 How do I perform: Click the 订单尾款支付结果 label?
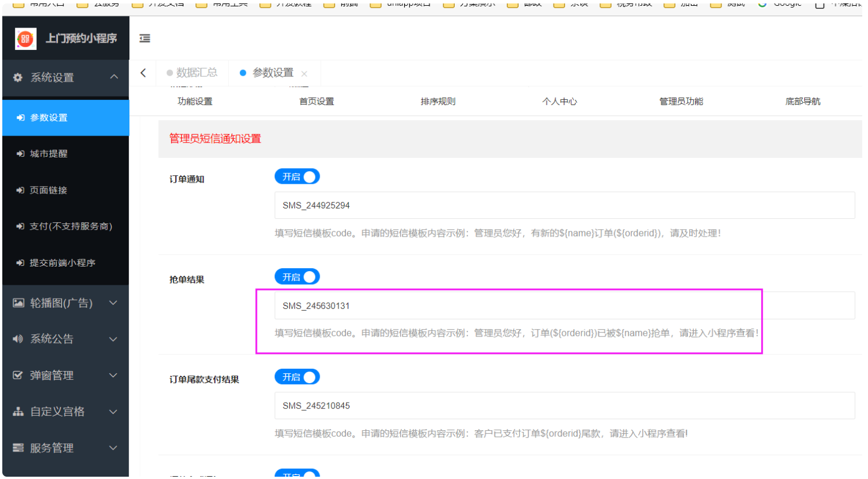204,380
